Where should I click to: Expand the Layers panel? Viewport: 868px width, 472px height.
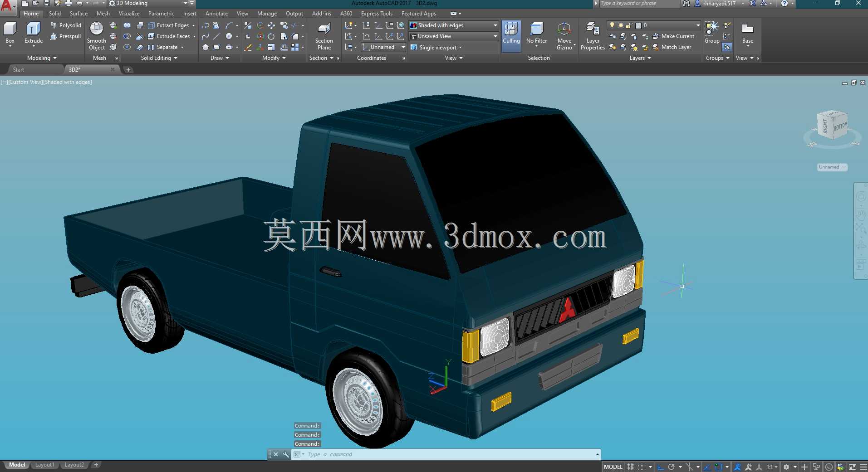tap(640, 58)
